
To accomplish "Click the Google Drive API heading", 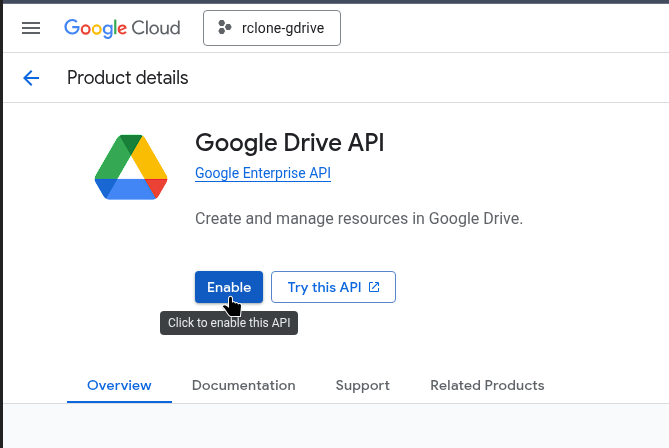I will [x=289, y=142].
